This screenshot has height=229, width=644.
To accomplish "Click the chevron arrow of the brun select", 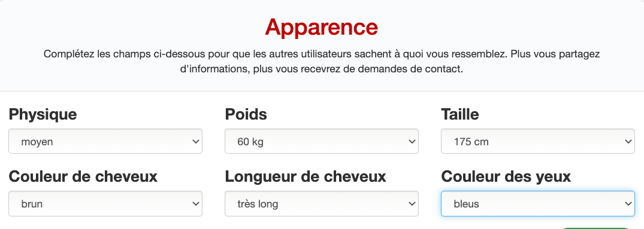I will pyautogui.click(x=195, y=204).
